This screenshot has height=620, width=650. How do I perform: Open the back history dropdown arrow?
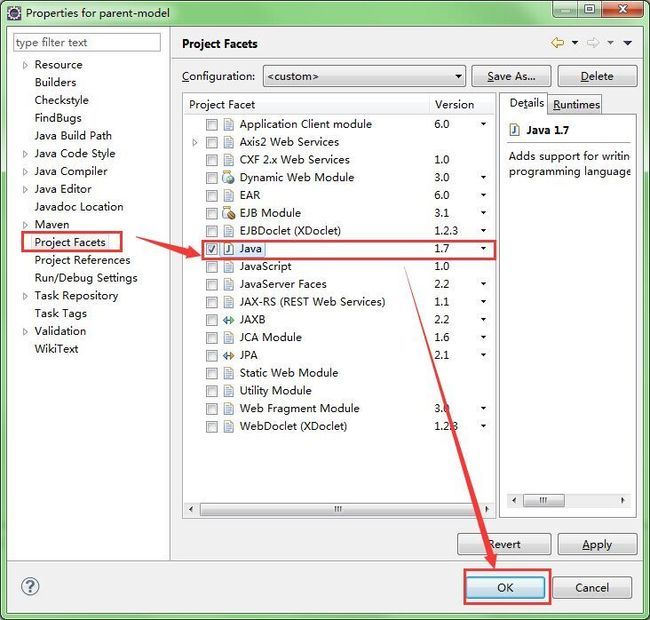(575, 42)
